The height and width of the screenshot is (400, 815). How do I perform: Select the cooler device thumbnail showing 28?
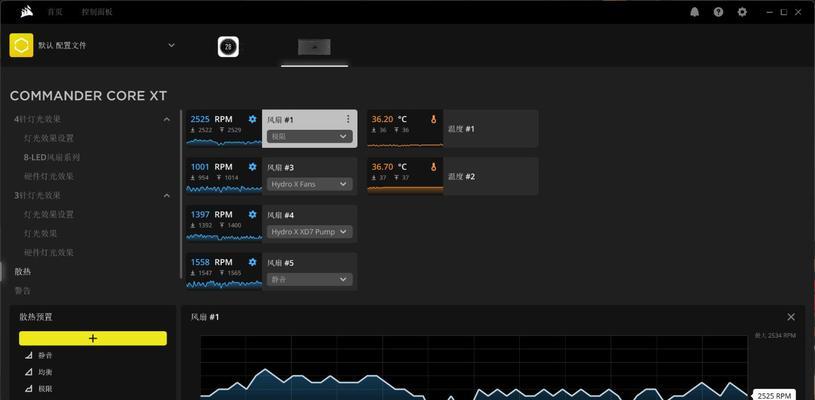tap(228, 47)
